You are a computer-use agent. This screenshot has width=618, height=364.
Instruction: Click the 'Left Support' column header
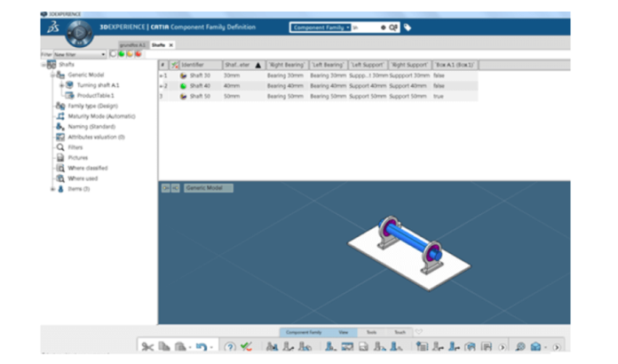coord(368,65)
